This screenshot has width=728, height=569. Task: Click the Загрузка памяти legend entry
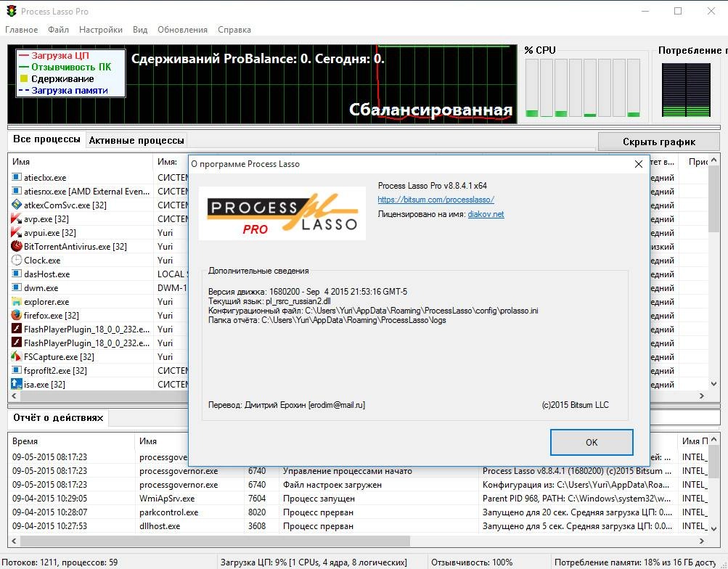(x=63, y=91)
